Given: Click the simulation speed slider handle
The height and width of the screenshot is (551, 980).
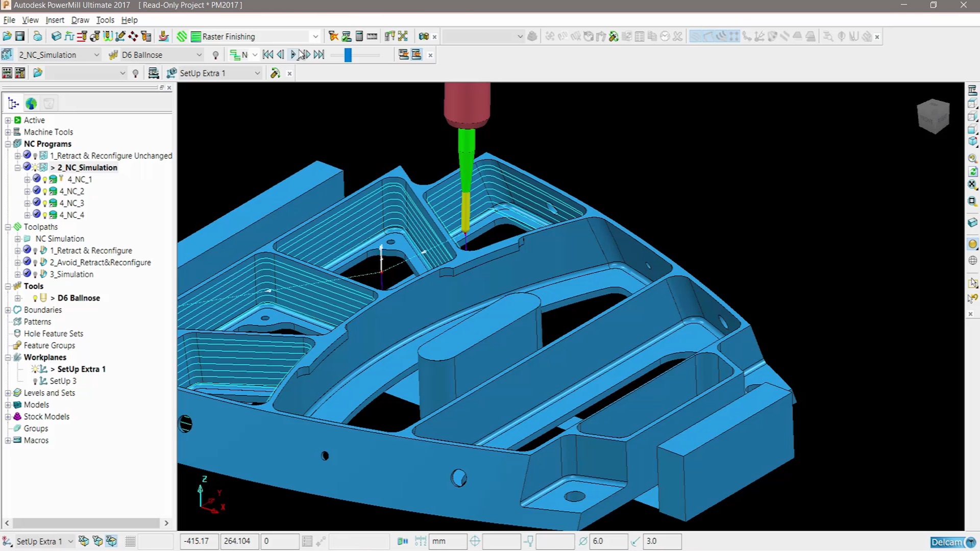Looking at the screenshot, I should pos(348,55).
